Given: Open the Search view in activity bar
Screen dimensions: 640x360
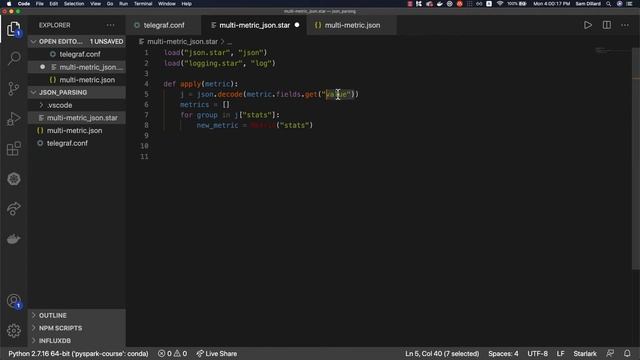Looking at the screenshot, I should 13,58.
